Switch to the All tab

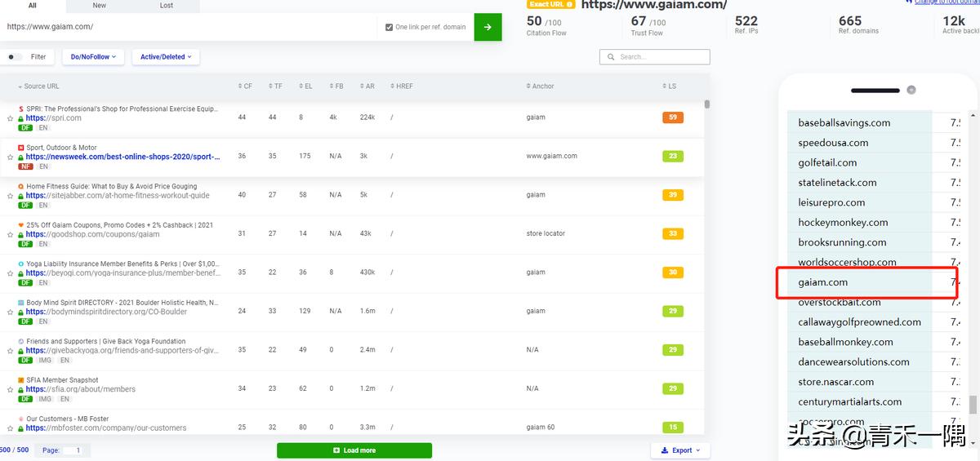click(33, 6)
